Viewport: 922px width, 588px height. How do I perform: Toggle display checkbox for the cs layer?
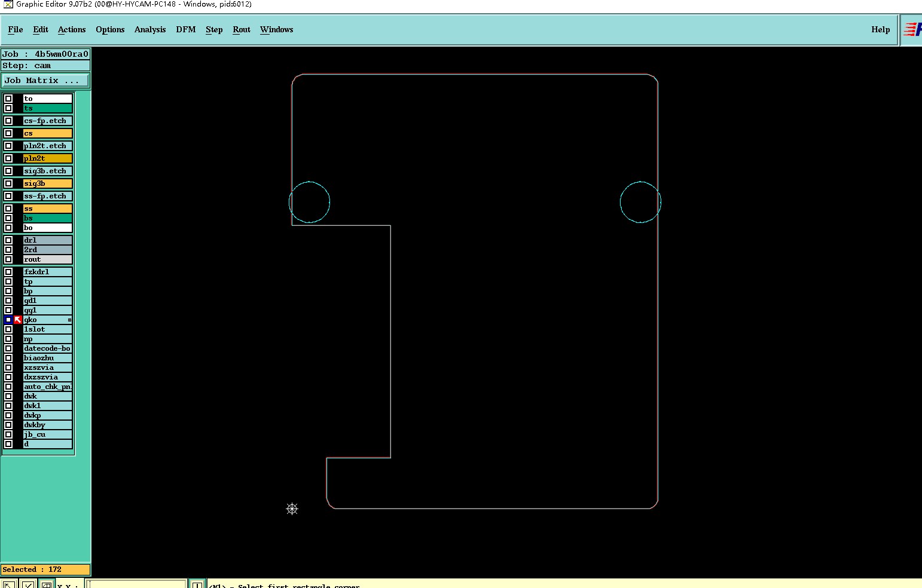point(8,133)
